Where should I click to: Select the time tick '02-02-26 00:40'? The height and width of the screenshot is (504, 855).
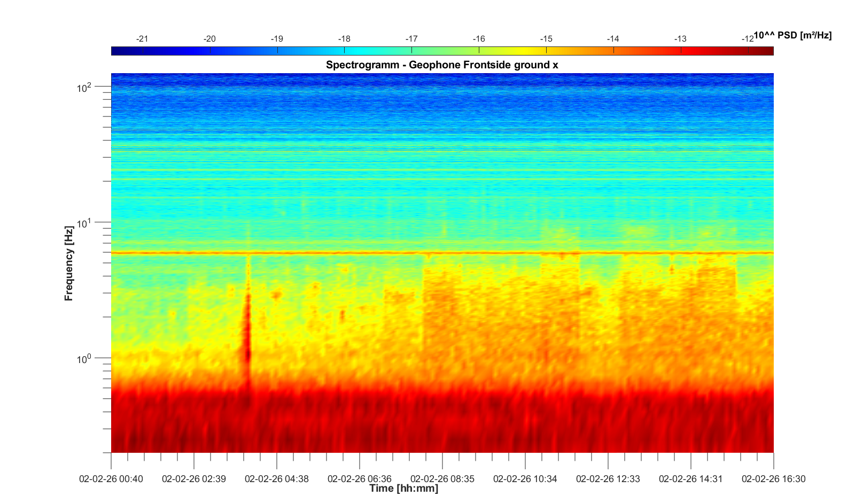point(111,479)
